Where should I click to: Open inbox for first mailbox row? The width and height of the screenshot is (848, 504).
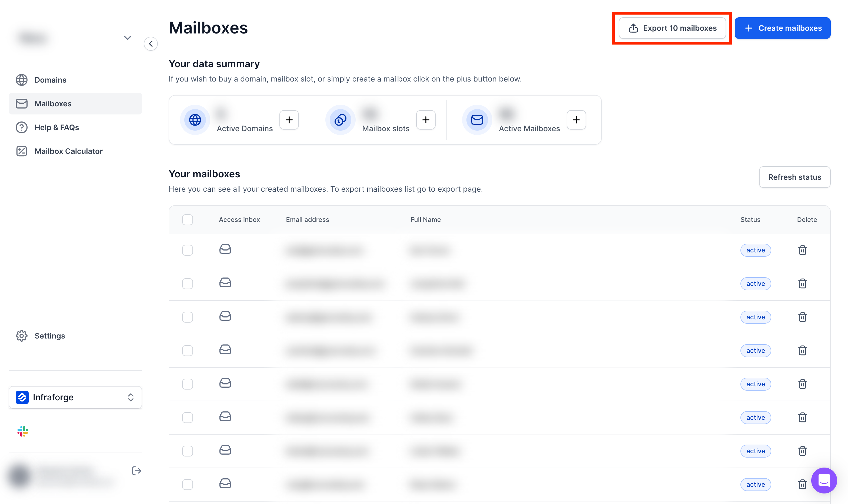(x=225, y=249)
